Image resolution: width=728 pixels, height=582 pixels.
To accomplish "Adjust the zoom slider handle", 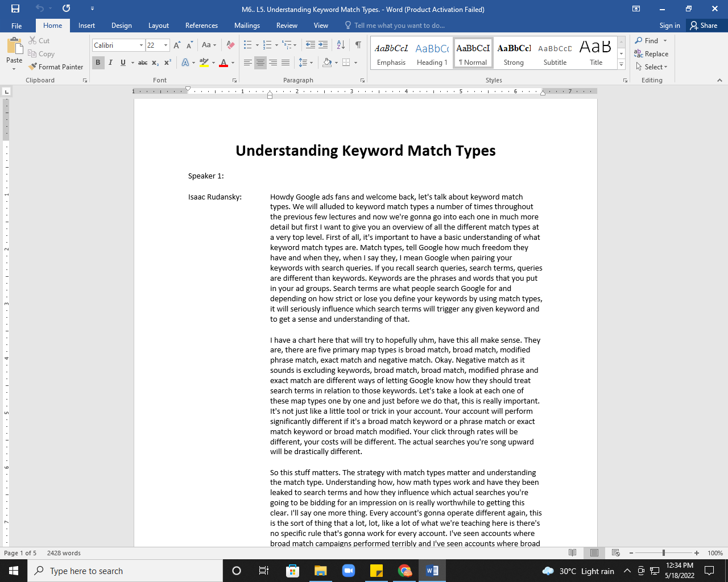I will (663, 553).
